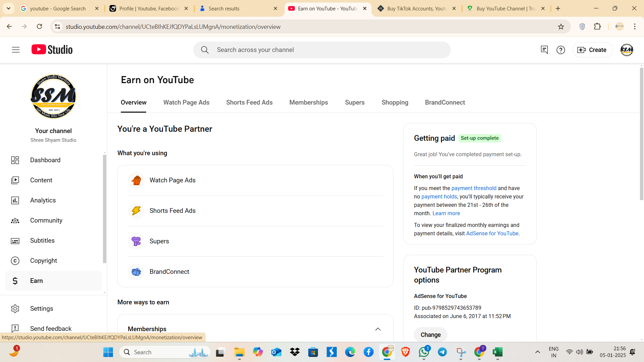644x362 pixels.
Task: Bookmark this page with star icon
Action: [x=561, y=27]
